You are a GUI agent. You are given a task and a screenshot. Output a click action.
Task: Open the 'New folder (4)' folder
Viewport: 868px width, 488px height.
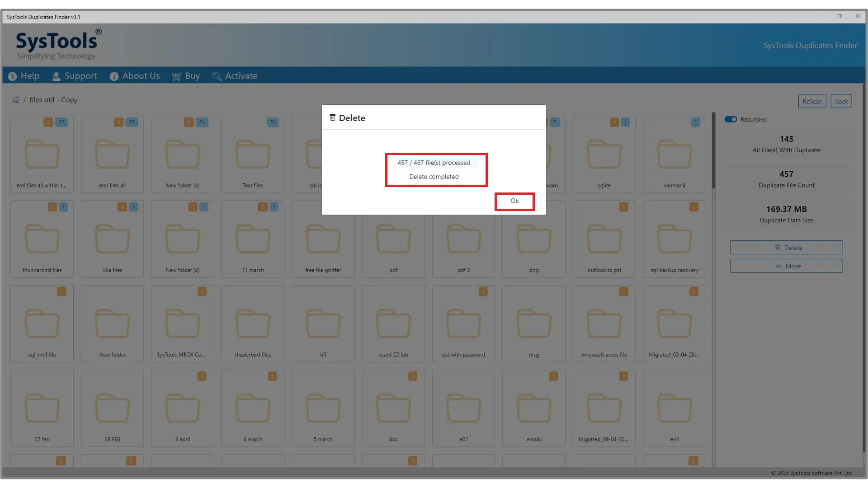pos(183,155)
